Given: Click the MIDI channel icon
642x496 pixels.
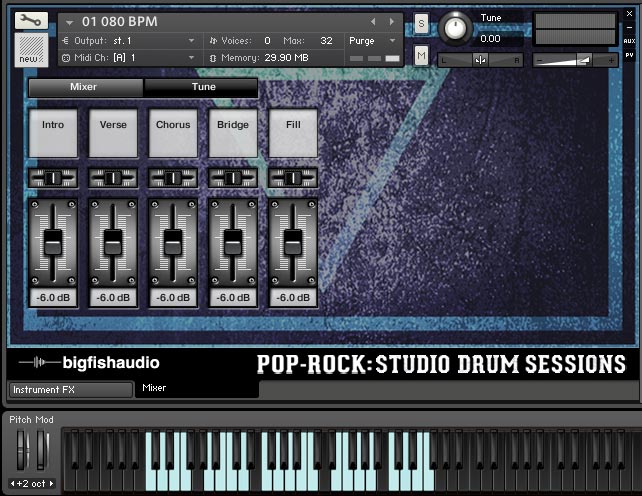Looking at the screenshot, I should (66, 58).
